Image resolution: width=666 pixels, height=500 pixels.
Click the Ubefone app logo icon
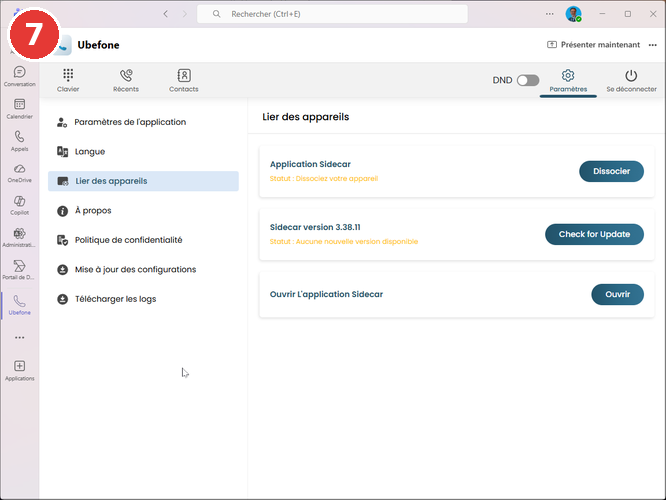pyautogui.click(x=65, y=45)
